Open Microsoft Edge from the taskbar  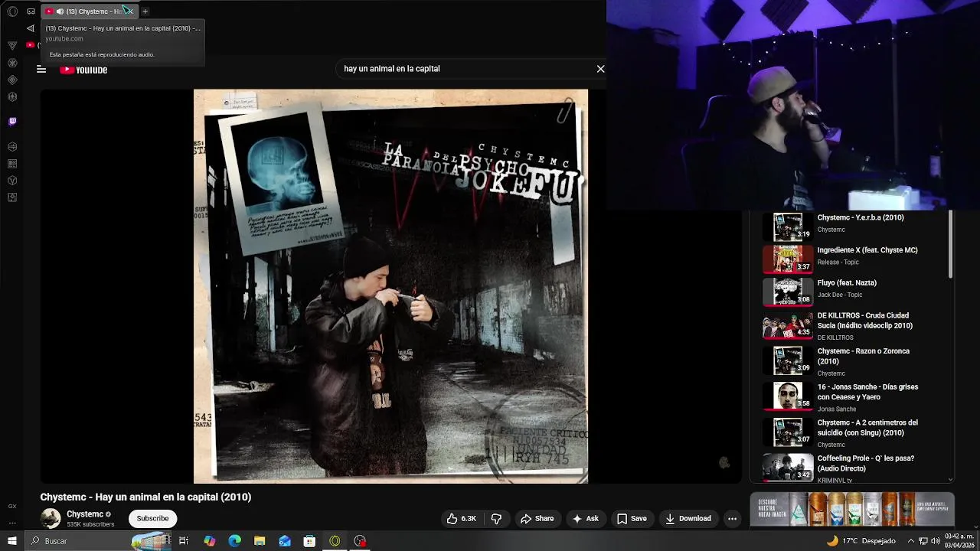pyautogui.click(x=235, y=541)
